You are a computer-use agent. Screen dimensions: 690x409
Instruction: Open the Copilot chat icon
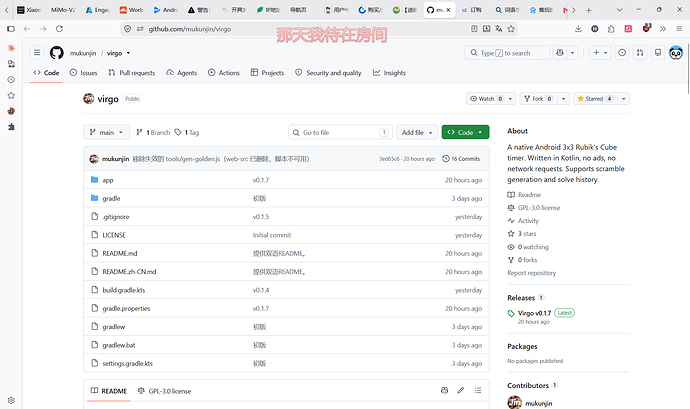click(x=560, y=53)
